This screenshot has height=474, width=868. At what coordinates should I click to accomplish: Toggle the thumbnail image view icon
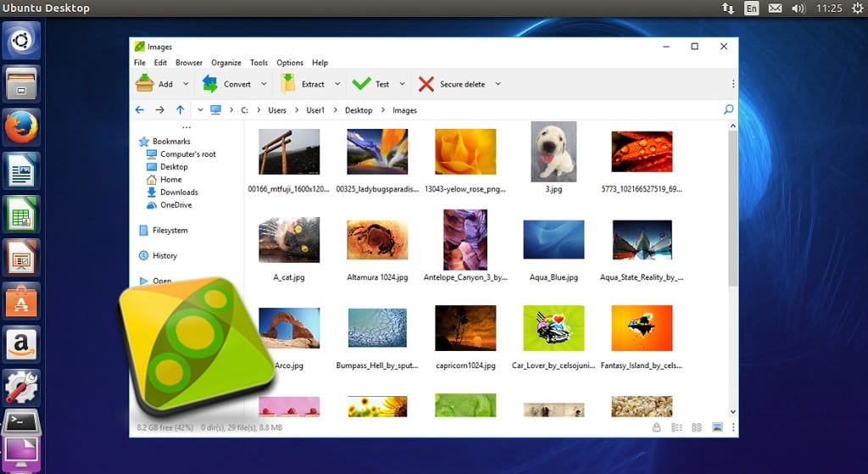point(717,427)
